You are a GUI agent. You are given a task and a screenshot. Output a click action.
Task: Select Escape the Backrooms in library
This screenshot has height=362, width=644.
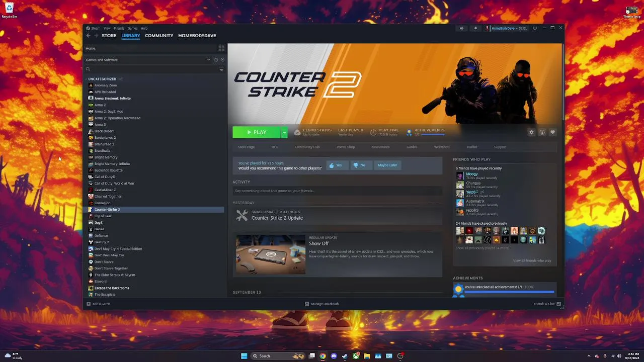coord(112,288)
